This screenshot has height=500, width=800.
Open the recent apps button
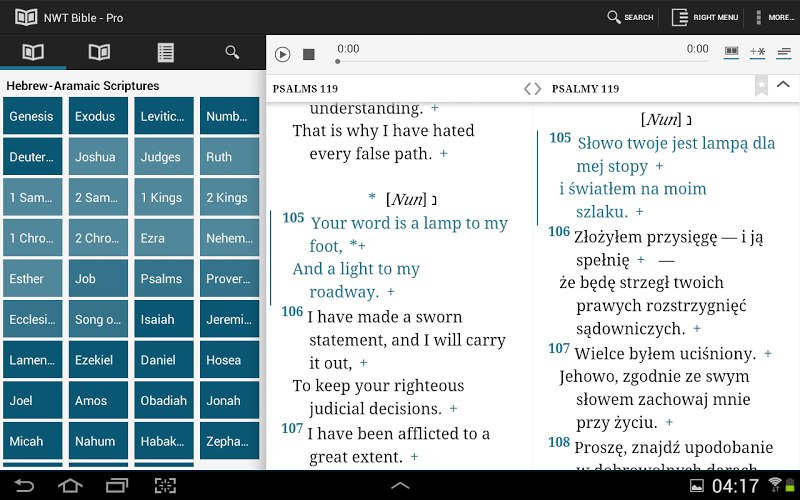[x=117, y=485]
